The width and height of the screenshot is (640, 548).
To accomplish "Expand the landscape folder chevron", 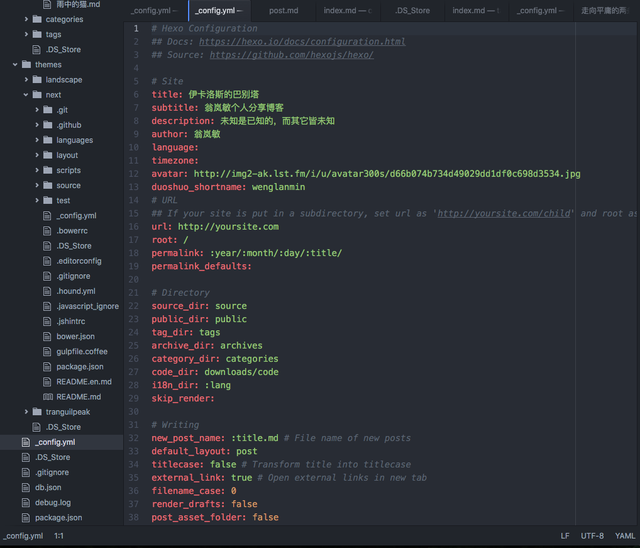I will pos(26,80).
